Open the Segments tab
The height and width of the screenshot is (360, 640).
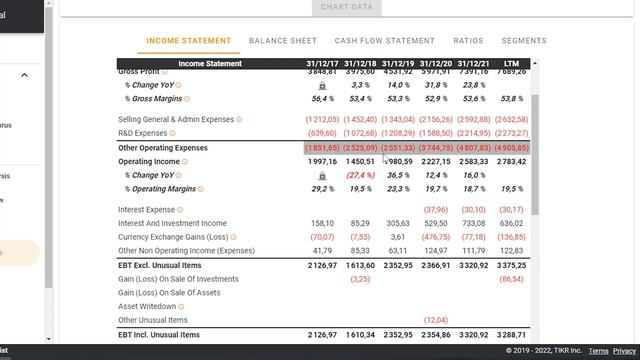pyautogui.click(x=524, y=41)
